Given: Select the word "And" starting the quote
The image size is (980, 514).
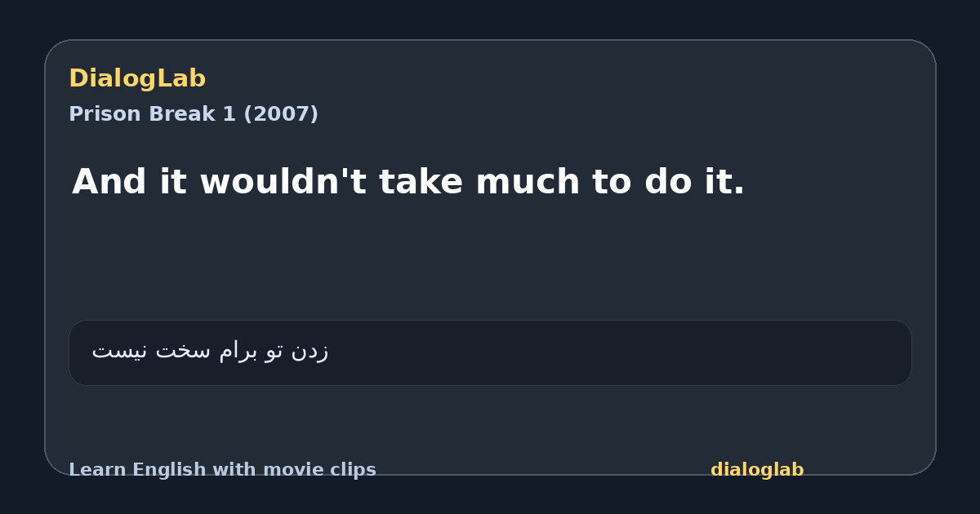Looking at the screenshot, I should 109,182.
